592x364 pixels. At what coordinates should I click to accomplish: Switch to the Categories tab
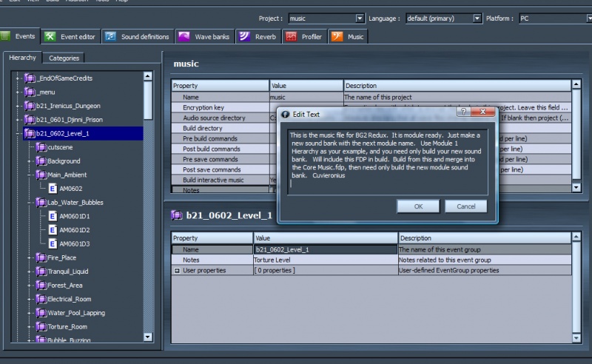tap(64, 58)
